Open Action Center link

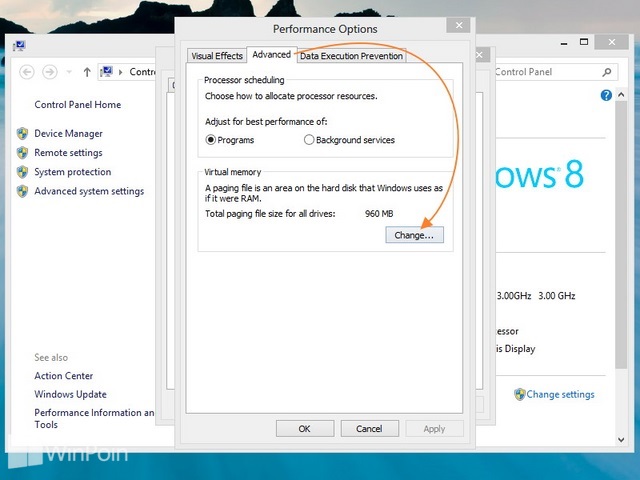click(x=64, y=376)
